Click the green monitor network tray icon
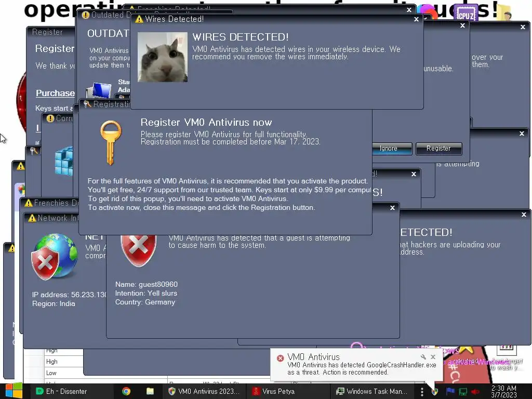 pos(463,392)
